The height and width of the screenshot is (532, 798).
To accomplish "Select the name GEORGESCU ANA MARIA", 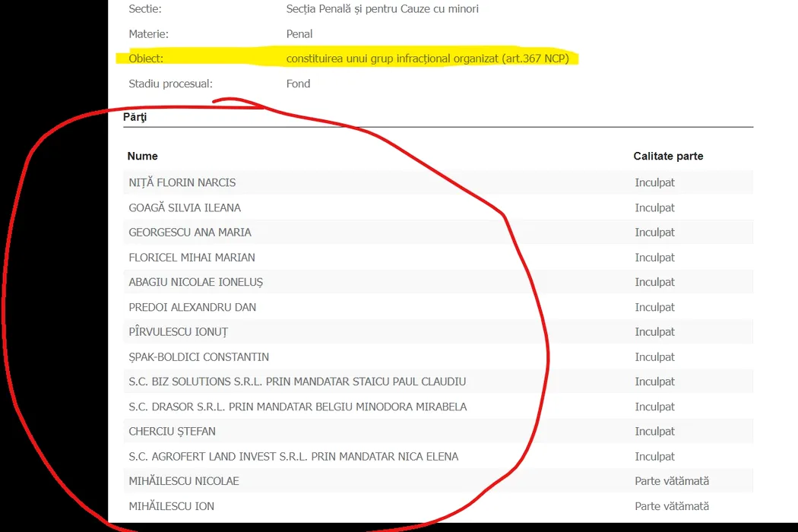I will pos(190,232).
